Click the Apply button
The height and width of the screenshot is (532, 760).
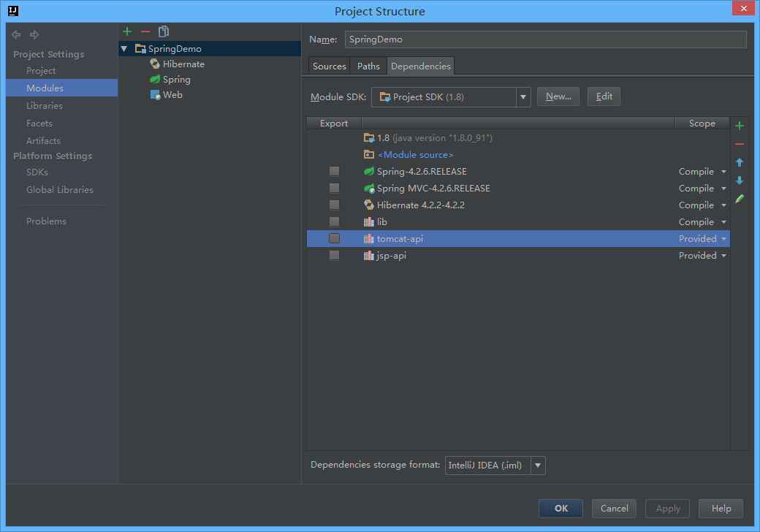click(x=668, y=509)
